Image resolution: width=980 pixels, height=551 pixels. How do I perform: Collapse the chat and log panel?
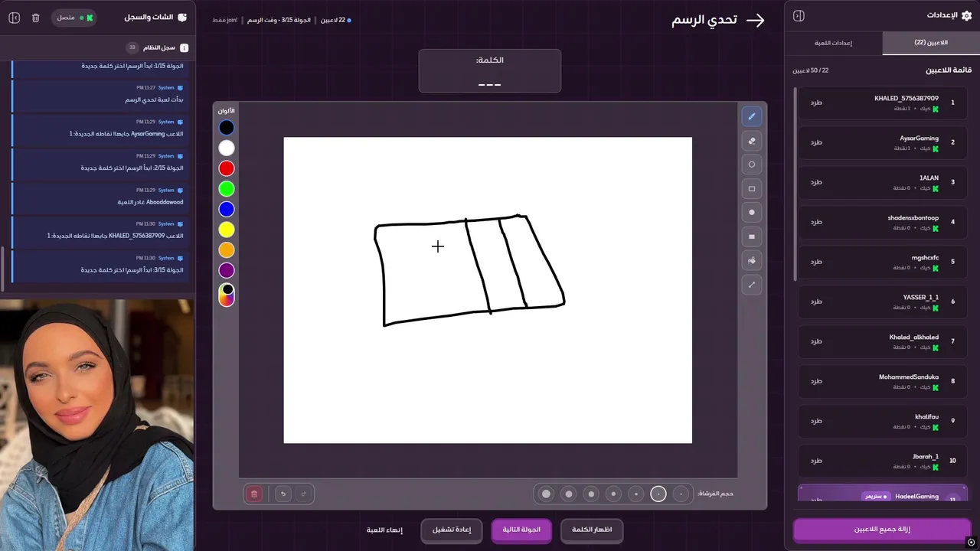[x=14, y=17]
